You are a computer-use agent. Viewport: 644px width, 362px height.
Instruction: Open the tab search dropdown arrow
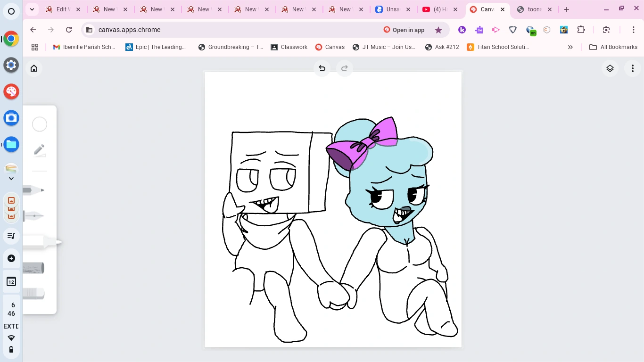click(32, 9)
